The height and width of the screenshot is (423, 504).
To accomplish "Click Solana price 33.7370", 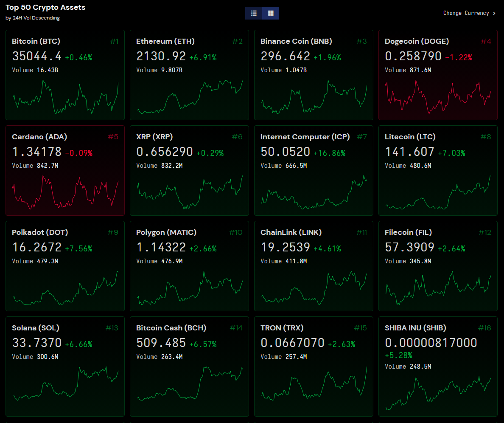I will 36,343.
